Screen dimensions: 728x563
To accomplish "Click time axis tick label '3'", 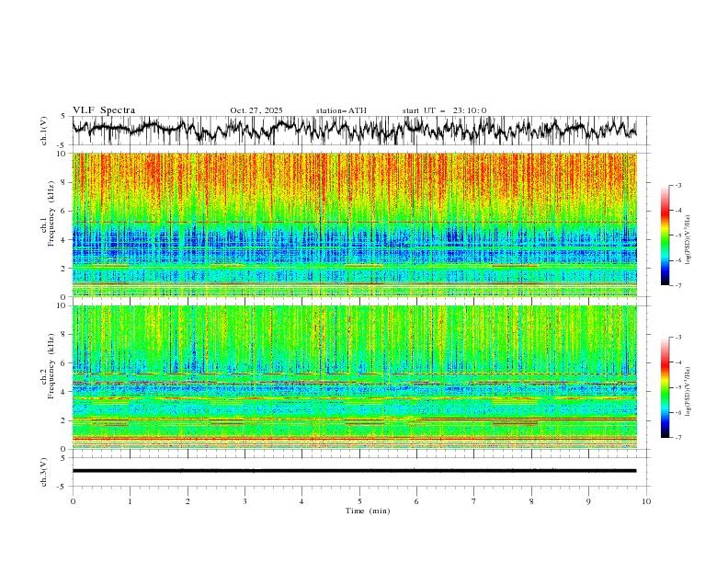I will click(245, 501).
